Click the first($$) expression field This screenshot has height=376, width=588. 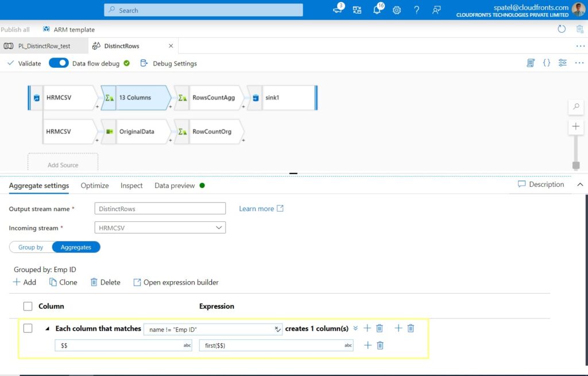pos(276,345)
